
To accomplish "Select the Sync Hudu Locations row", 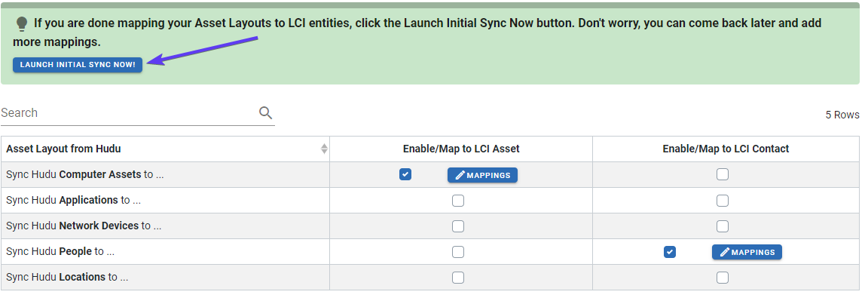I will pyautogui.click(x=67, y=277).
